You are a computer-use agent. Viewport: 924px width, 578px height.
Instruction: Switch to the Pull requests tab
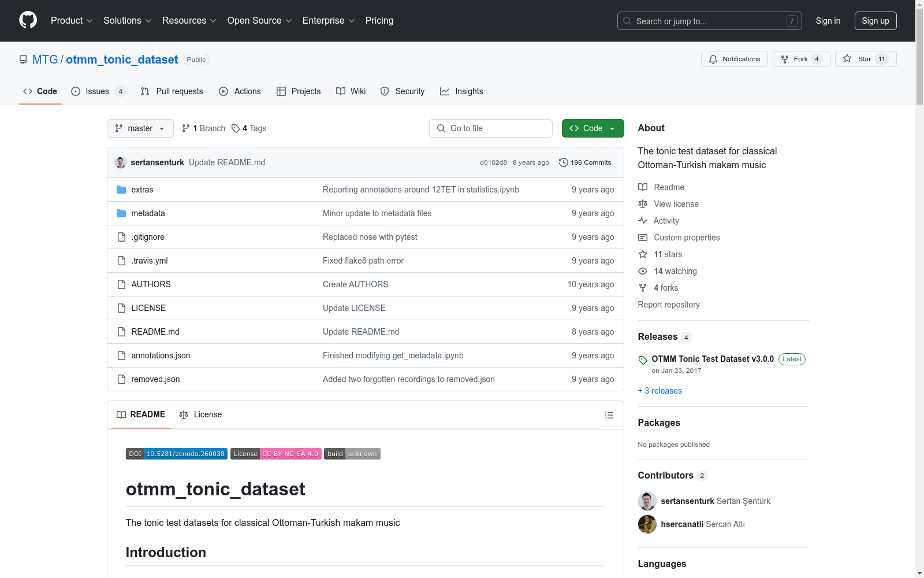point(172,91)
